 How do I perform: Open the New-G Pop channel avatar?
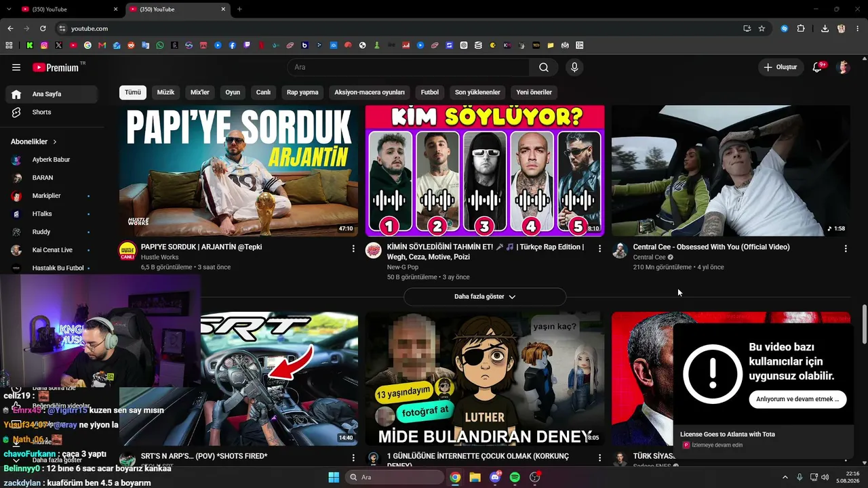coord(373,250)
